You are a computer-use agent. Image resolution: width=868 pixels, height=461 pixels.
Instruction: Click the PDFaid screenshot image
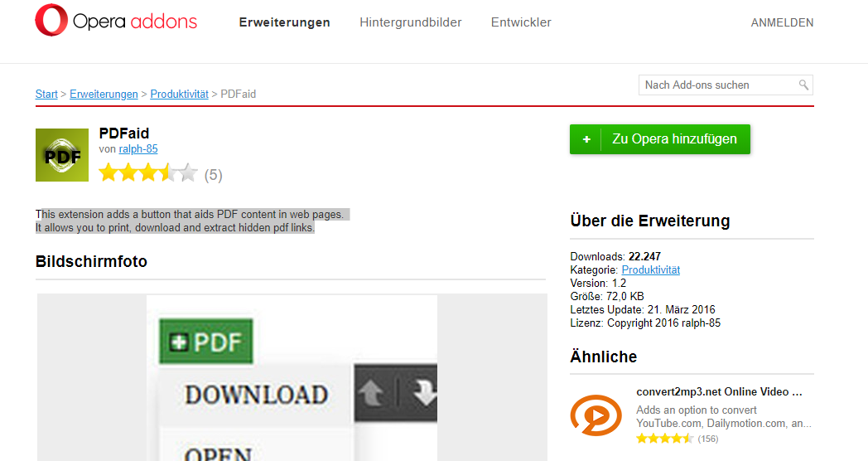[x=292, y=376]
